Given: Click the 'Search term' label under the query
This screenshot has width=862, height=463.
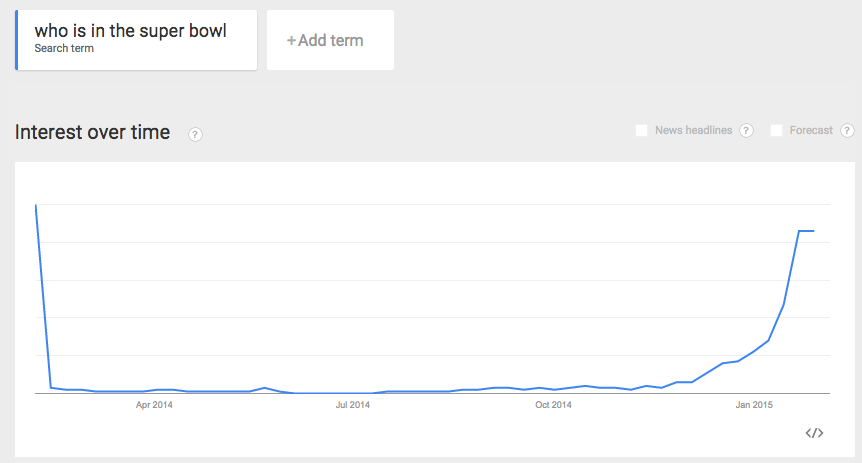Looking at the screenshot, I should coord(64,49).
